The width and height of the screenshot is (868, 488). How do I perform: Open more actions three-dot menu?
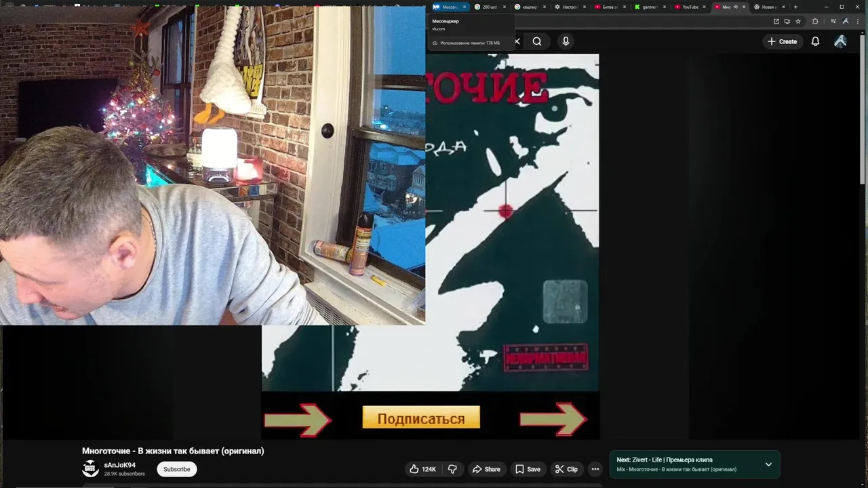[x=595, y=469]
